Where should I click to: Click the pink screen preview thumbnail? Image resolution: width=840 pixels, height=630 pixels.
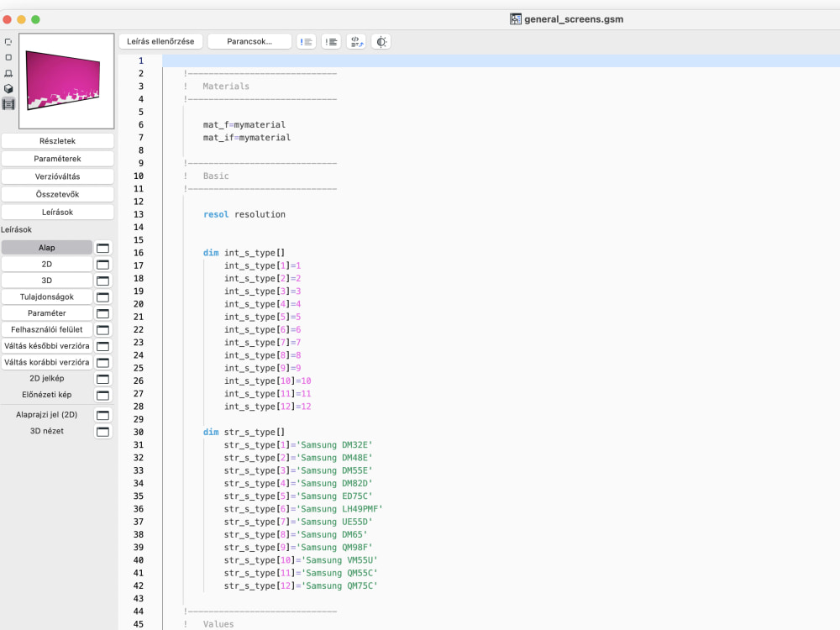click(x=66, y=81)
